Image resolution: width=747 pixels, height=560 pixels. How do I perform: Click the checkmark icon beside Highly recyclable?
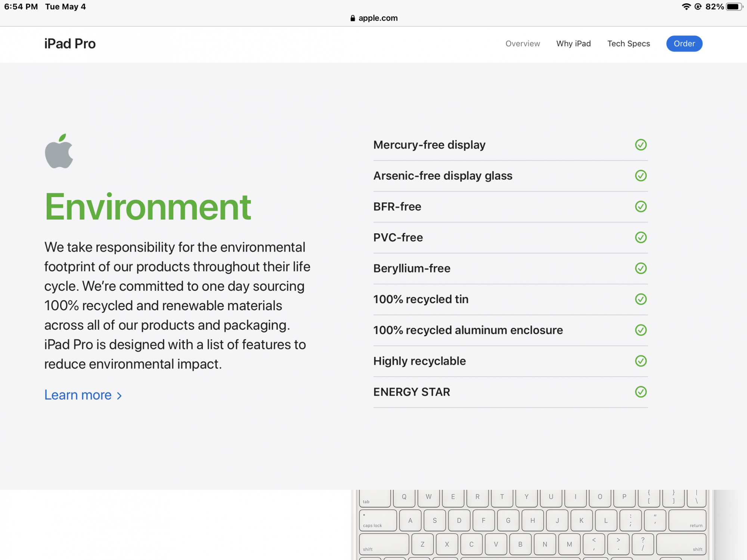[x=641, y=361]
